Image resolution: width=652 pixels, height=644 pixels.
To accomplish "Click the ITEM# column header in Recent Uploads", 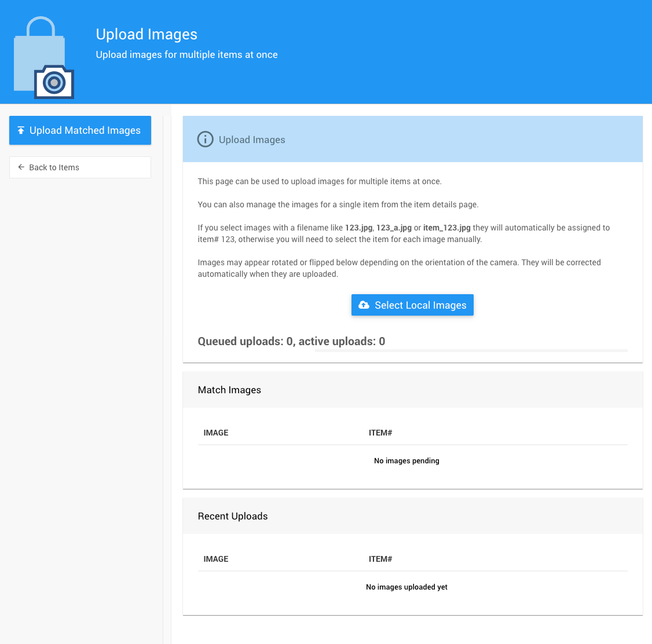I will [x=380, y=559].
